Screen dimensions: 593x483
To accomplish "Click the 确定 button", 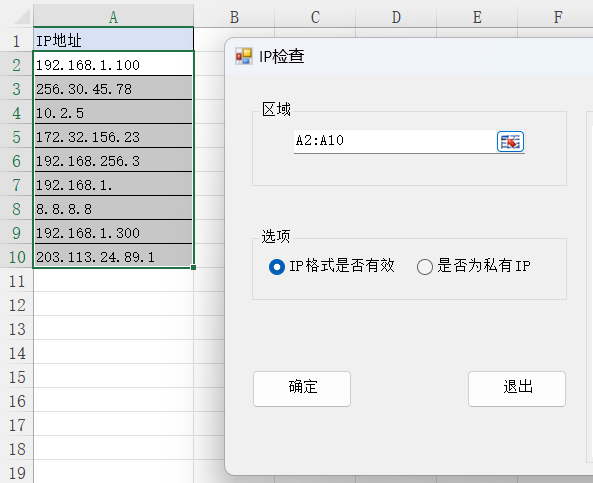I will (x=302, y=389).
